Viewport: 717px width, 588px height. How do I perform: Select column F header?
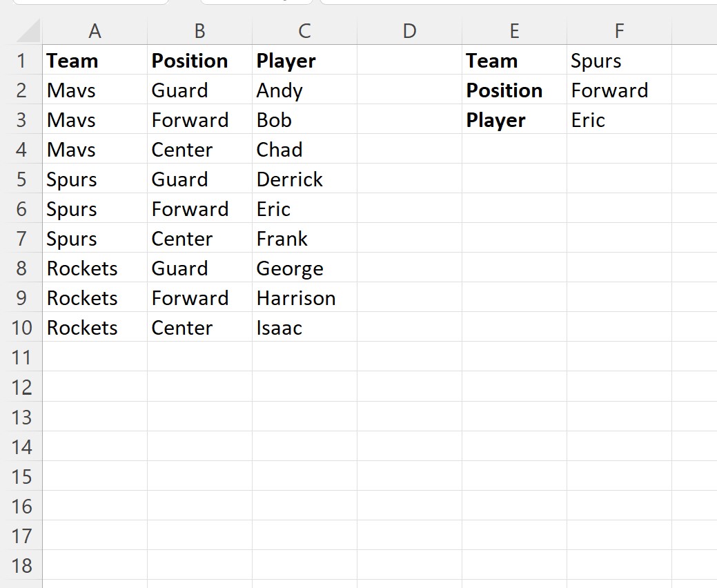619,31
